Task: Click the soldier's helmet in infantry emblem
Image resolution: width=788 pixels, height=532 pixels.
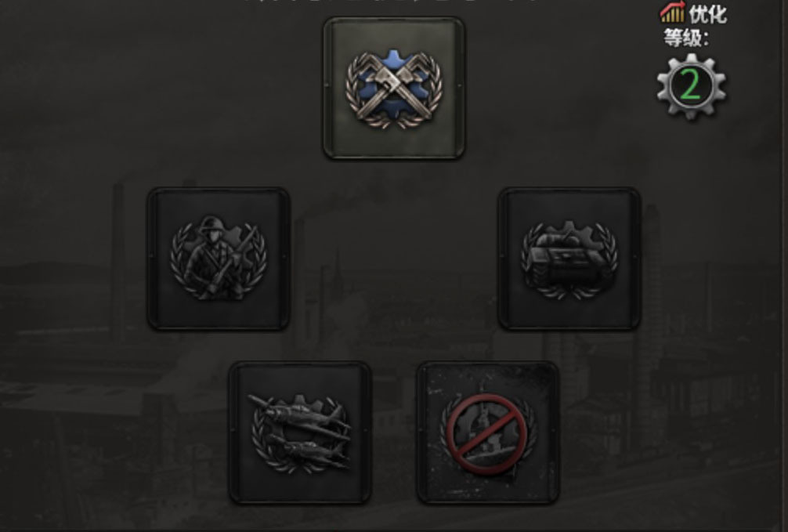Action: click(x=211, y=226)
